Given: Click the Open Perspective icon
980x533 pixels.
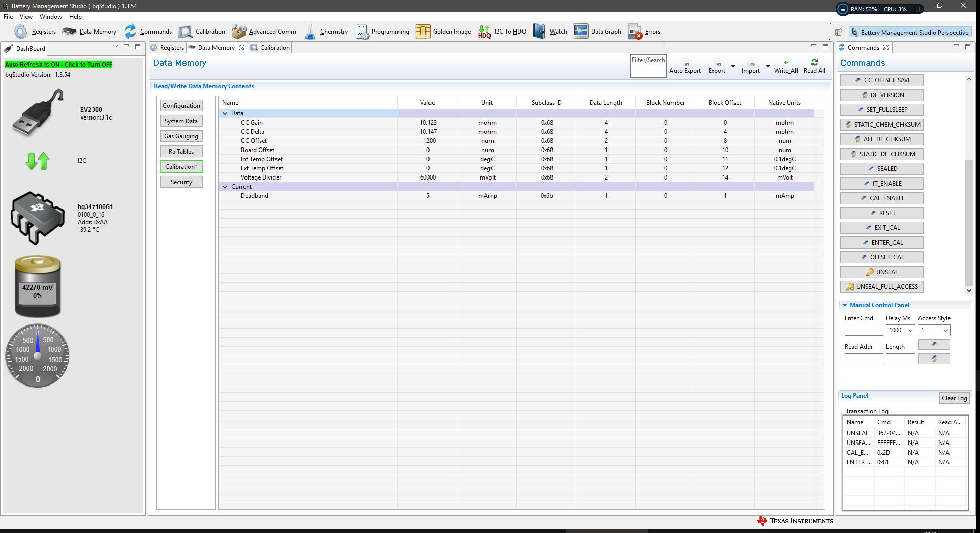Looking at the screenshot, I should pyautogui.click(x=839, y=32).
